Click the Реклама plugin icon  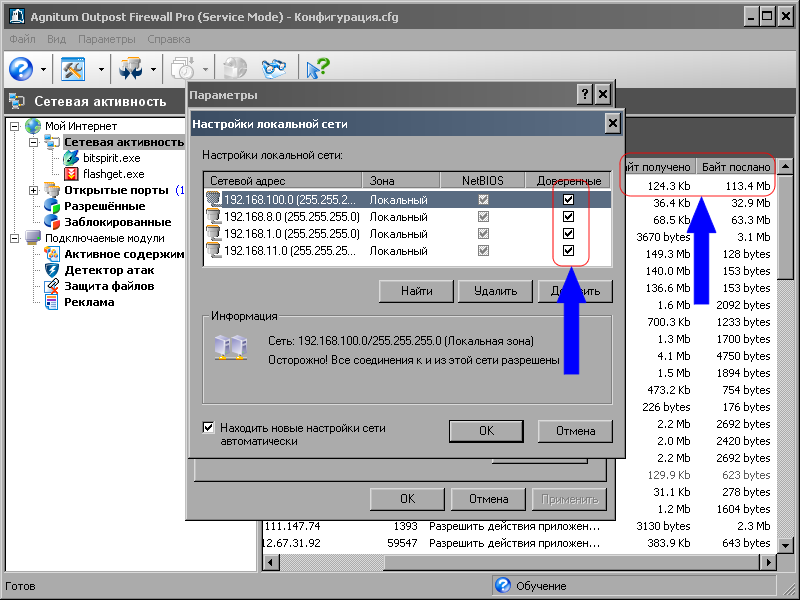[52, 303]
